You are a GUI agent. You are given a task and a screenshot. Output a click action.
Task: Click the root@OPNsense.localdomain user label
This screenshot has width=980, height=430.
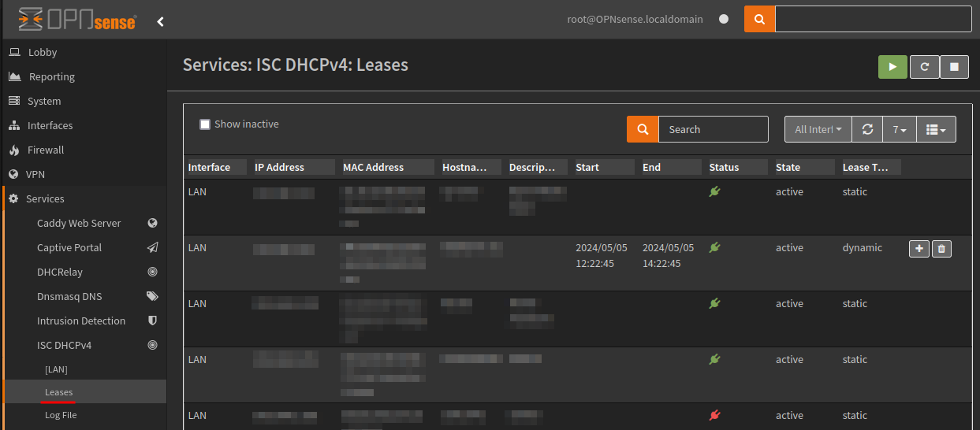coord(635,19)
